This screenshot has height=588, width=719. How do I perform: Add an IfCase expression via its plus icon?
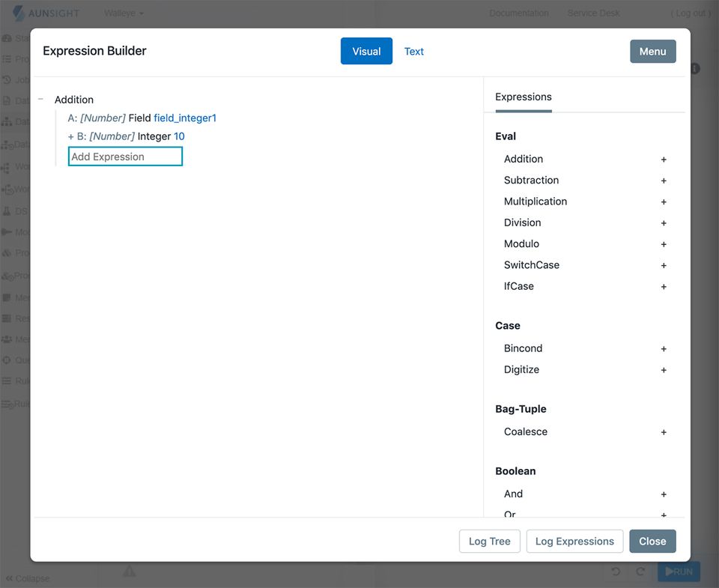tap(664, 286)
